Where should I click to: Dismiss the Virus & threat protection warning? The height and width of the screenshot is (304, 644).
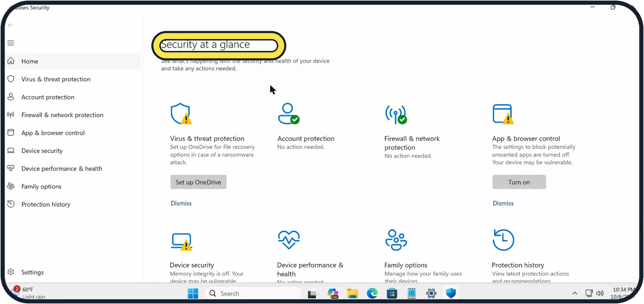pyautogui.click(x=181, y=203)
